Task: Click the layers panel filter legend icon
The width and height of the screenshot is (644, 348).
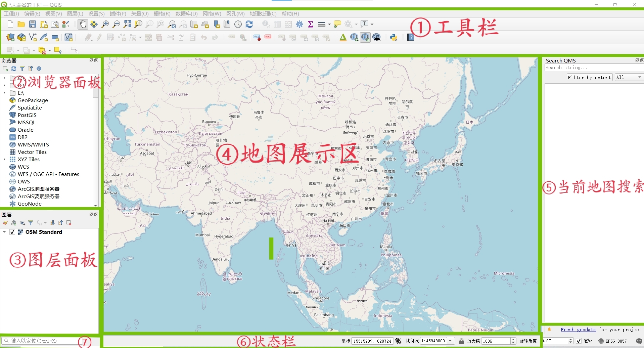Action: pos(31,223)
